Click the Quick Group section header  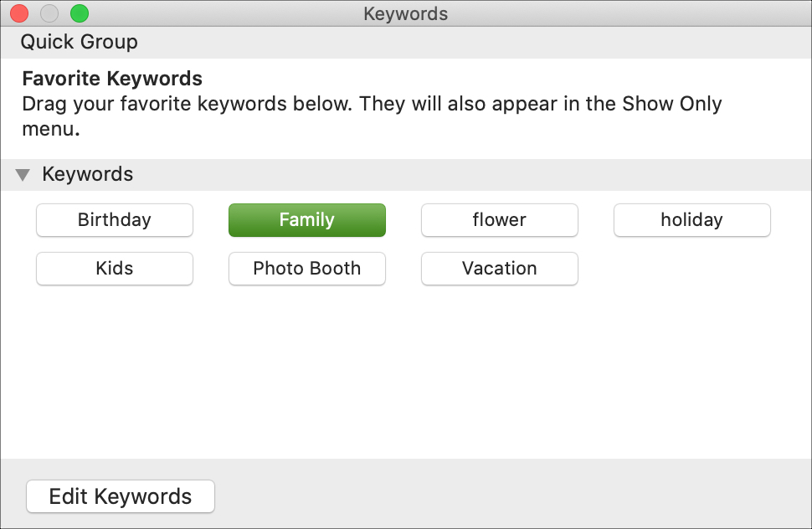coord(80,42)
